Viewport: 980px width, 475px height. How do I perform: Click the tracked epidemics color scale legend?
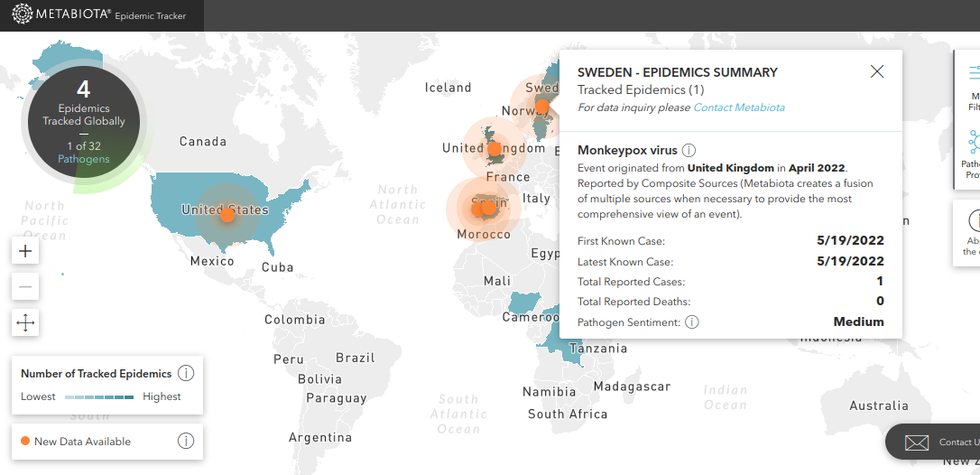pyautogui.click(x=99, y=396)
